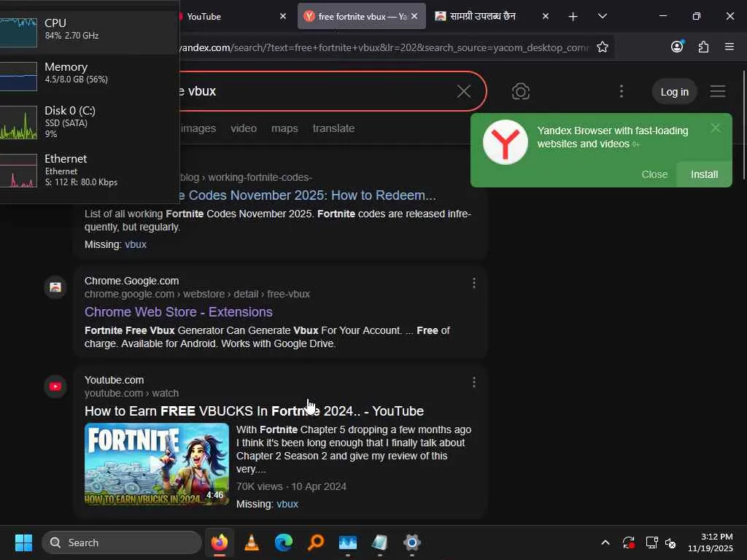Click the page vertical scrollbar
747x560 pixels.
pyautogui.click(x=743, y=125)
